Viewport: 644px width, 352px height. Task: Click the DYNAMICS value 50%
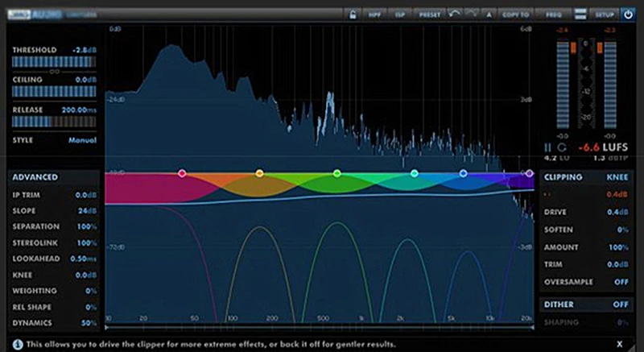coord(89,323)
